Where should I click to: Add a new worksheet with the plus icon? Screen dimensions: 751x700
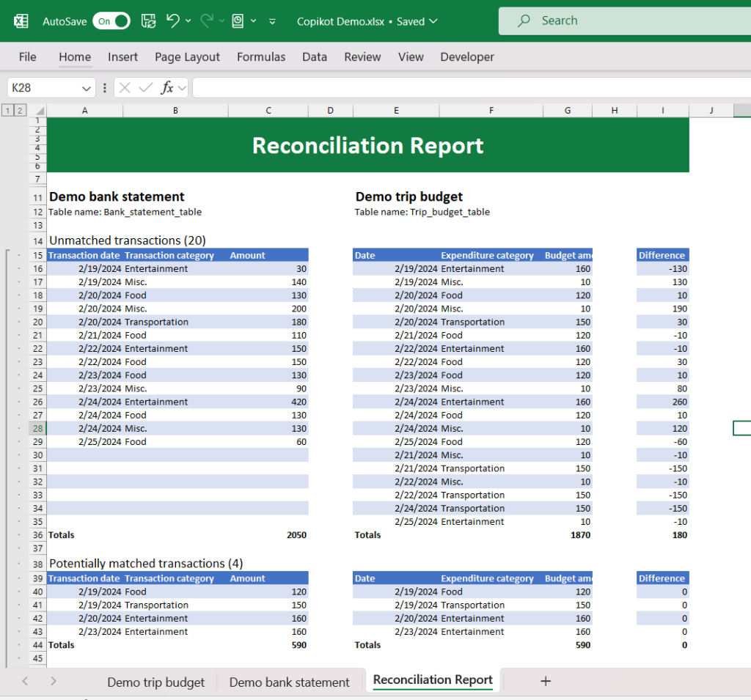click(546, 682)
